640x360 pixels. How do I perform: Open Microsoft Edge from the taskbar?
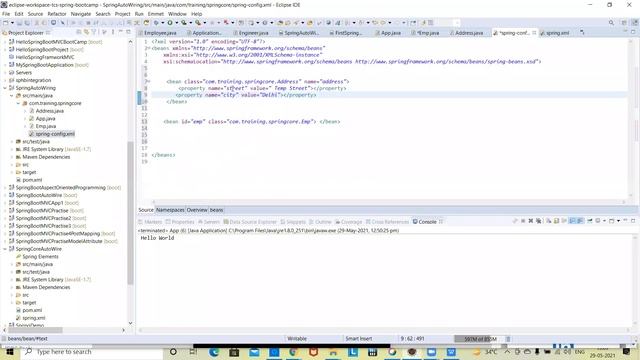click(x=214, y=352)
